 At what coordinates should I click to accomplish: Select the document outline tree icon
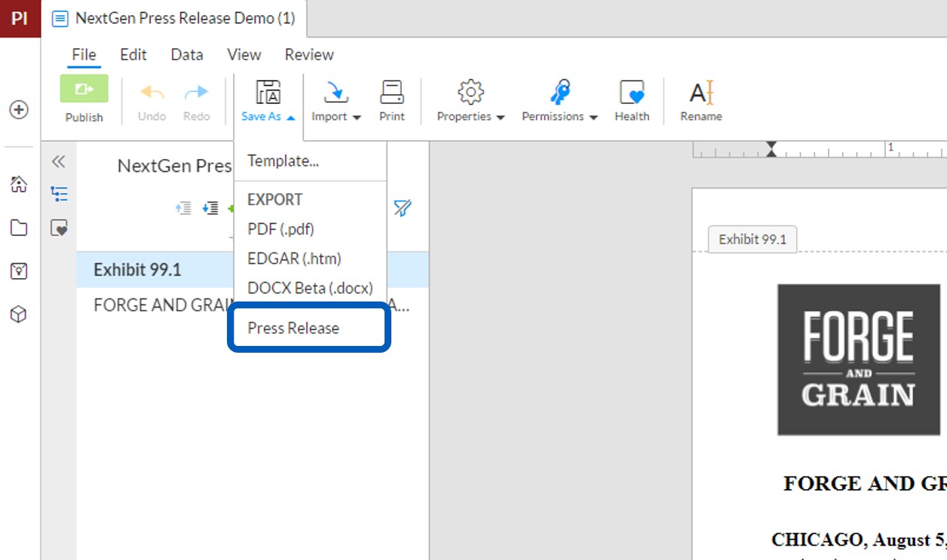[x=59, y=194]
